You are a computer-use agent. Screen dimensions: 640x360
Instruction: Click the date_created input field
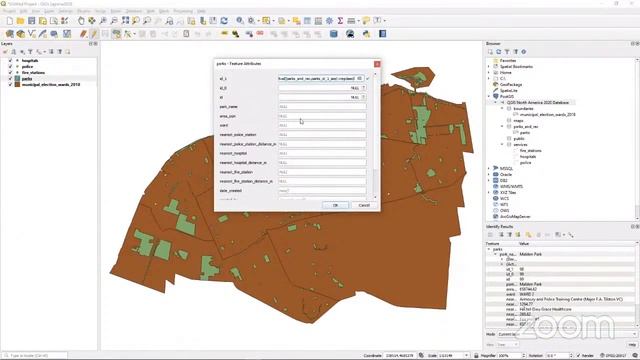coord(322,191)
